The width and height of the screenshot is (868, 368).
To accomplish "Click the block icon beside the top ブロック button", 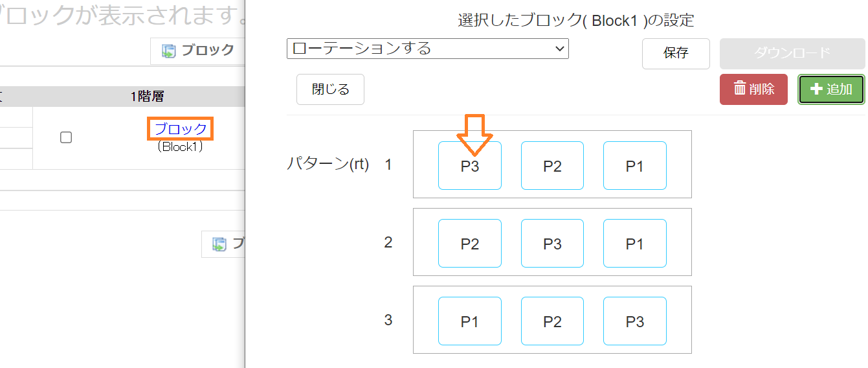I will click(x=169, y=51).
